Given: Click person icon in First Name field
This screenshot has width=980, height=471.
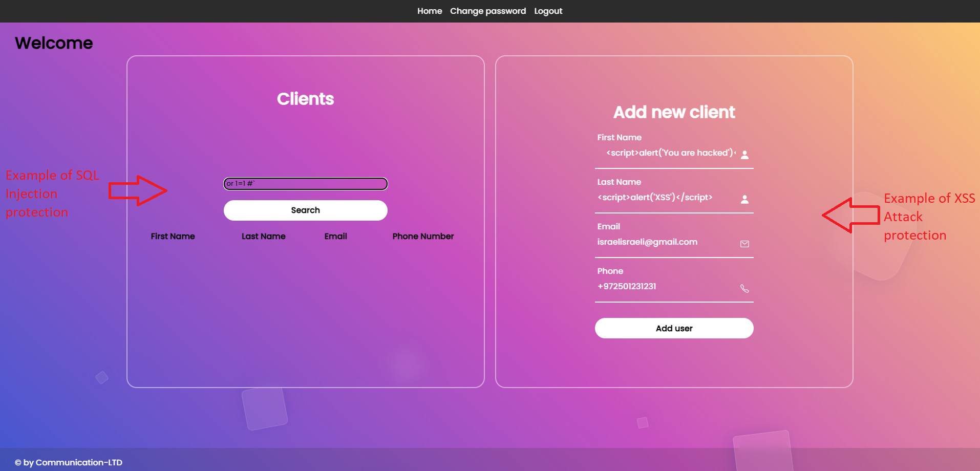Looking at the screenshot, I should pos(745,155).
